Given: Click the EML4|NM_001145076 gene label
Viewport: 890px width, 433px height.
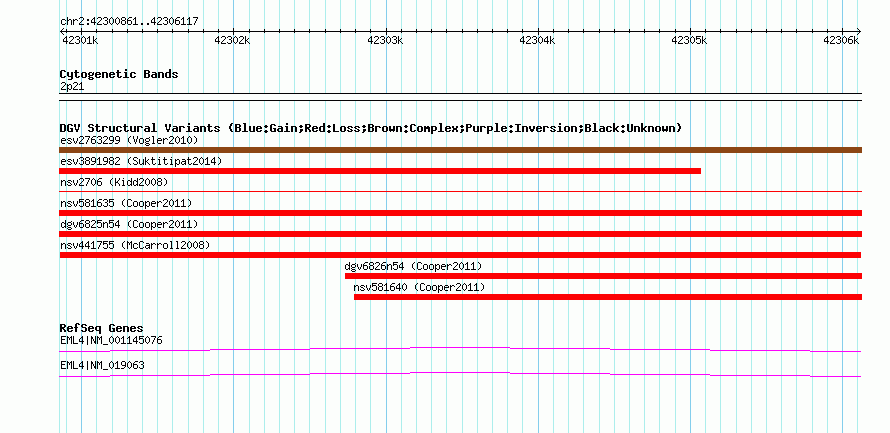Looking at the screenshot, I should (111, 340).
